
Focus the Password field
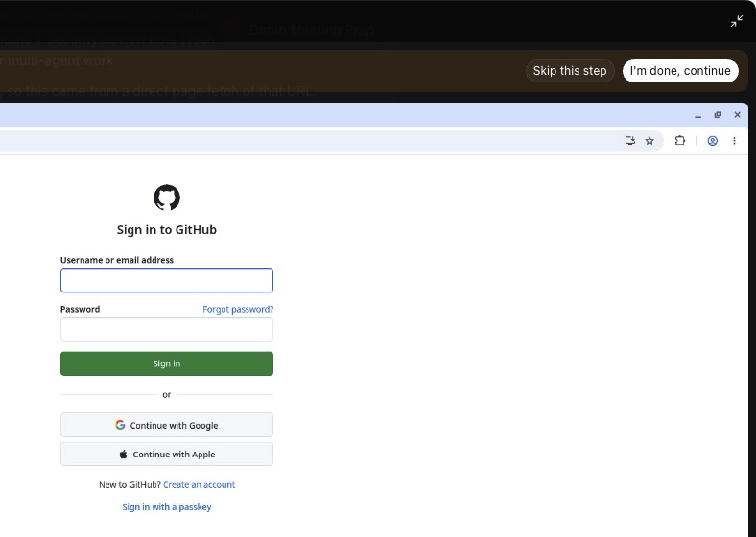coord(167,330)
